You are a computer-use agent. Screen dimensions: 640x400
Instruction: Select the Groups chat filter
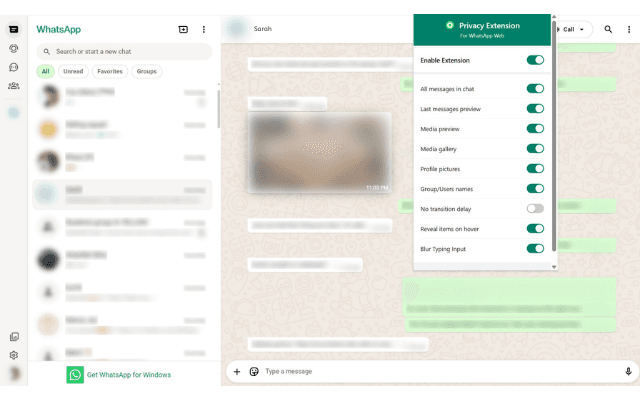[x=147, y=71]
